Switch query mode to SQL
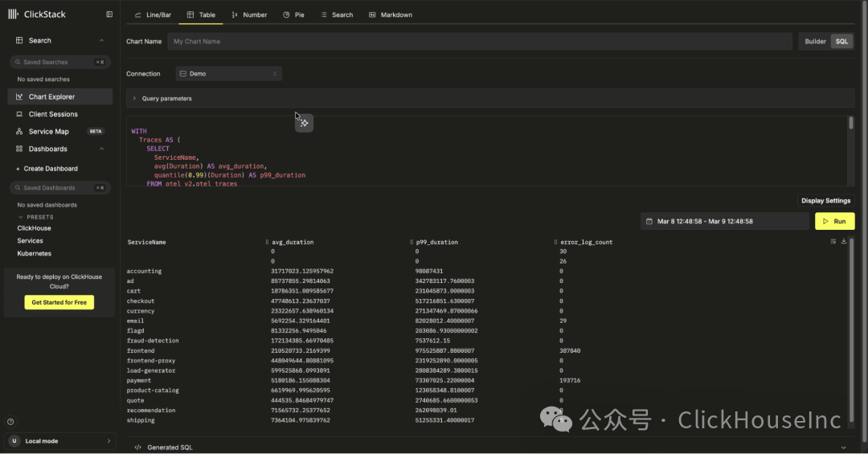This screenshot has width=868, height=454. coord(841,42)
